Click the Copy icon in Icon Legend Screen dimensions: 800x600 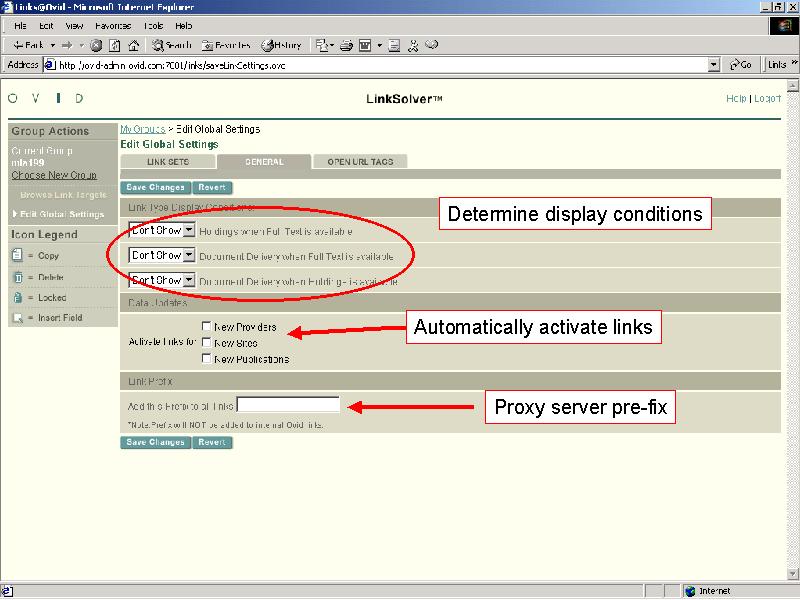pyautogui.click(x=17, y=255)
